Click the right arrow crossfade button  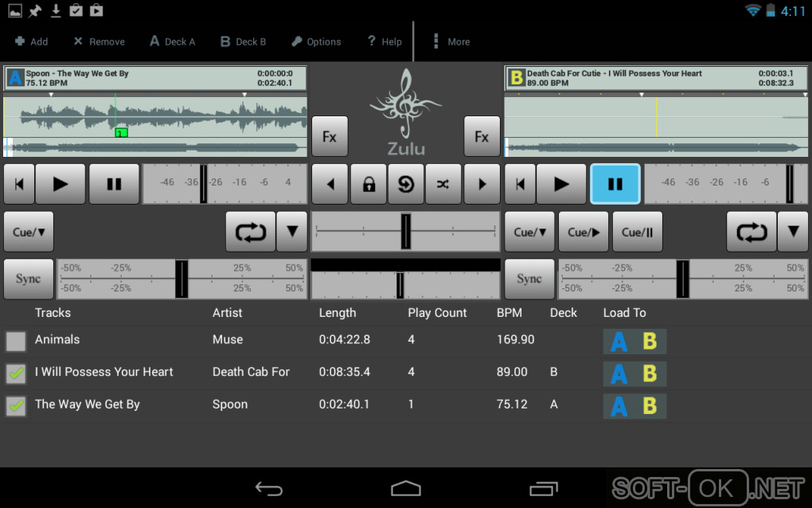(482, 184)
